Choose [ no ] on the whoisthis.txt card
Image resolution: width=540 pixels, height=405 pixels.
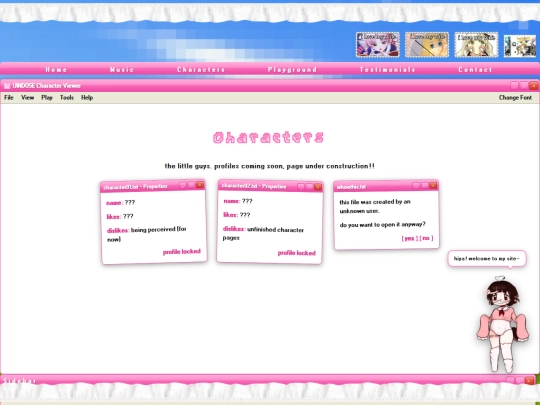pos(426,238)
